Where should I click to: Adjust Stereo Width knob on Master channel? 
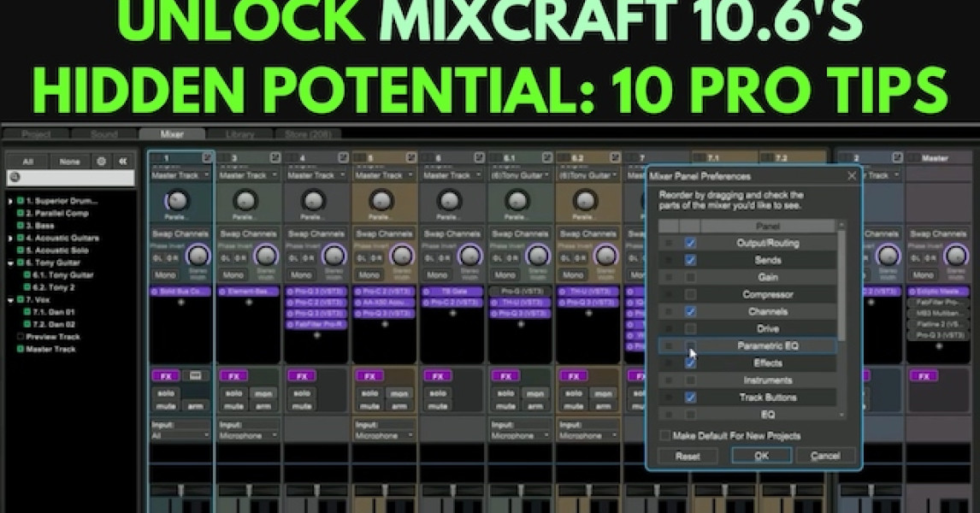pos(956,256)
